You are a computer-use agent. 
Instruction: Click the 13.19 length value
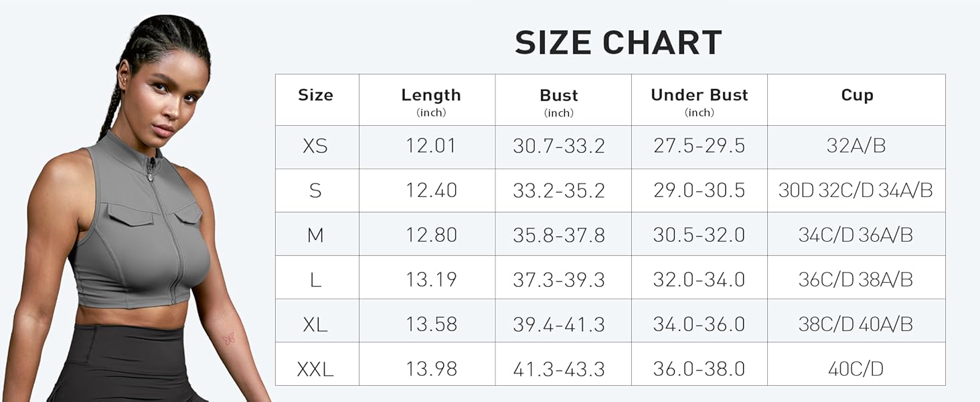coord(431,279)
